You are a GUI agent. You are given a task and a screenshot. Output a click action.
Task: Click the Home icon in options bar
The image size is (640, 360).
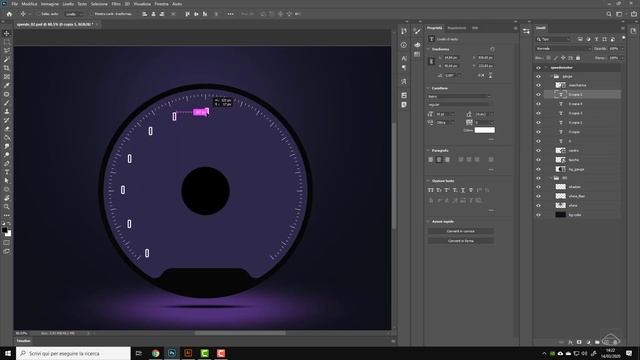point(9,14)
